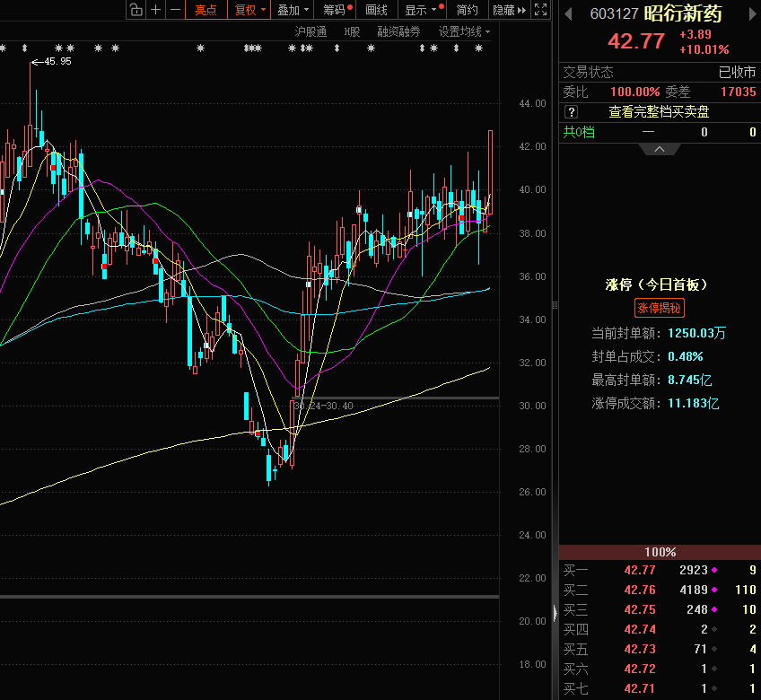Click the 买四 price 42.74
The image size is (761, 700).
pos(640,630)
